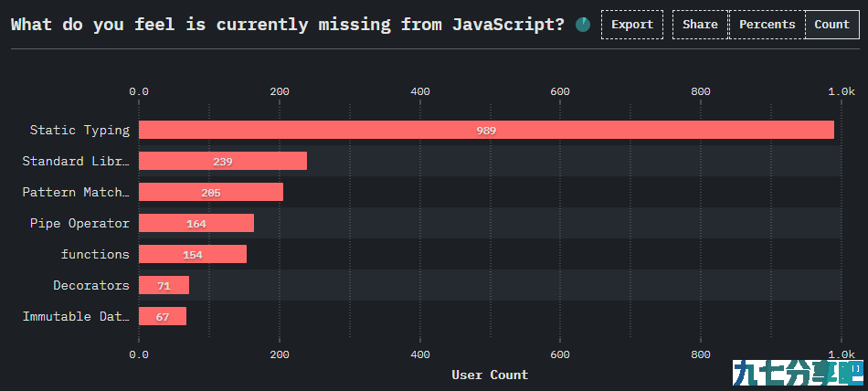Switch chart to Count view
The width and height of the screenshot is (868, 391).
[831, 25]
